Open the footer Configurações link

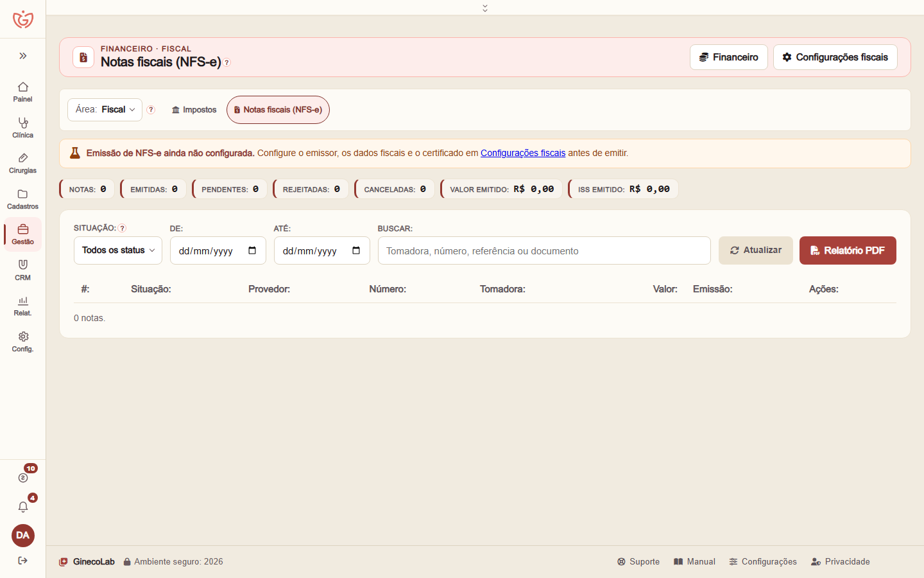763,562
